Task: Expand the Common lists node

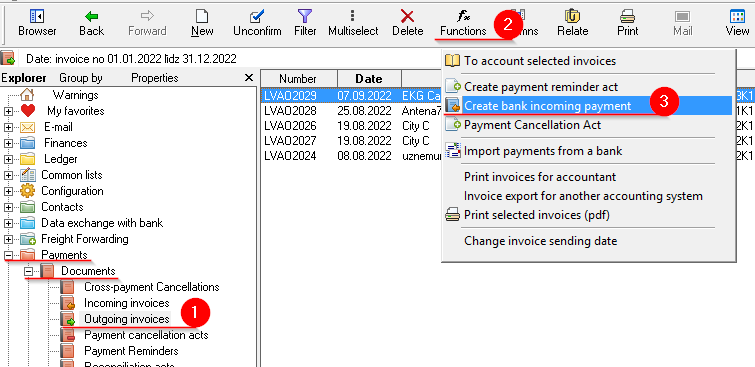Action: [8, 175]
